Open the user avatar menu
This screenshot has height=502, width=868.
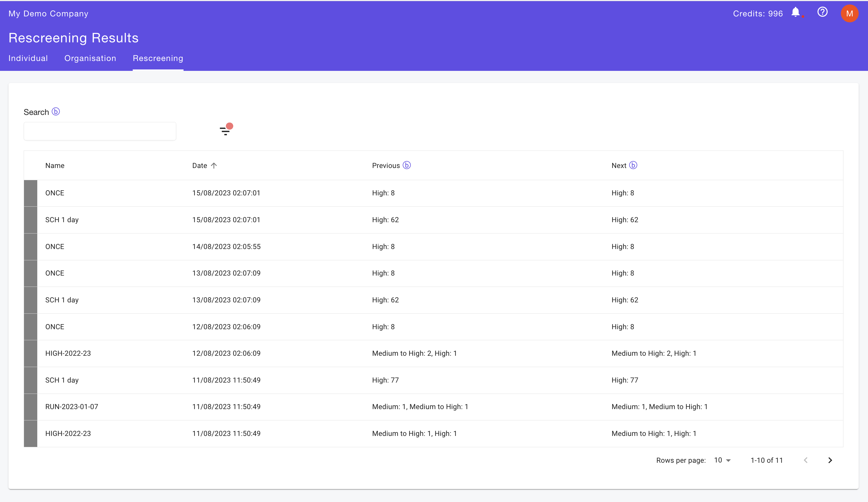point(849,14)
